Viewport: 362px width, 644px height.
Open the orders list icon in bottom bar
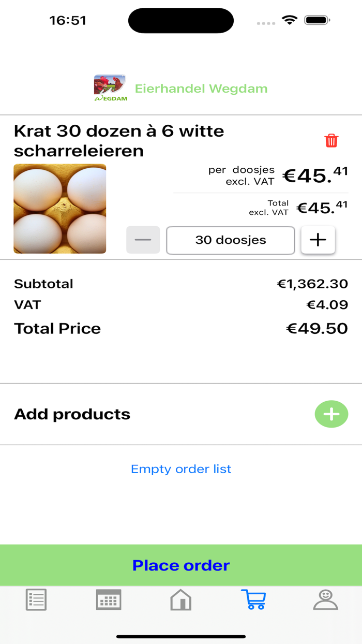[x=36, y=599]
